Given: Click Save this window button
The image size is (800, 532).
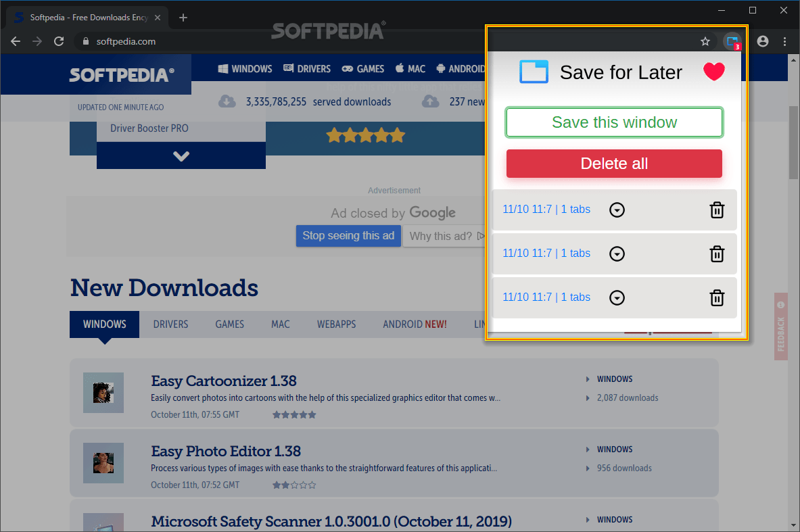Looking at the screenshot, I should (x=614, y=122).
